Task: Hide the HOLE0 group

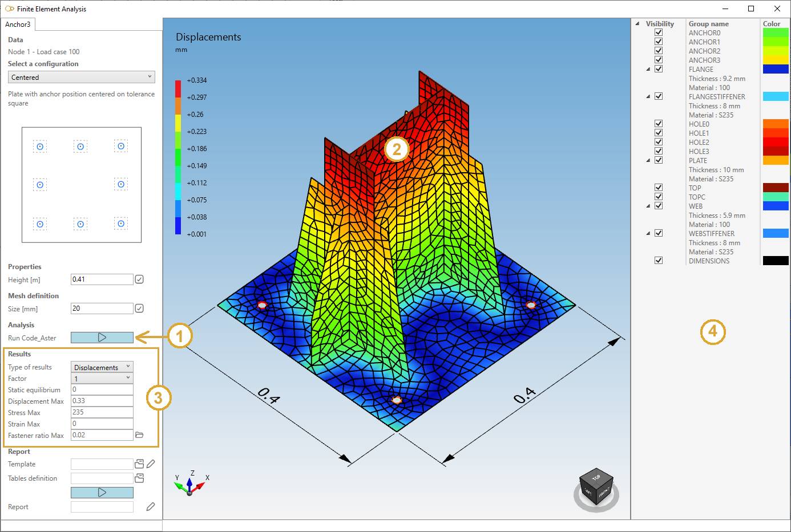Action: pos(659,124)
